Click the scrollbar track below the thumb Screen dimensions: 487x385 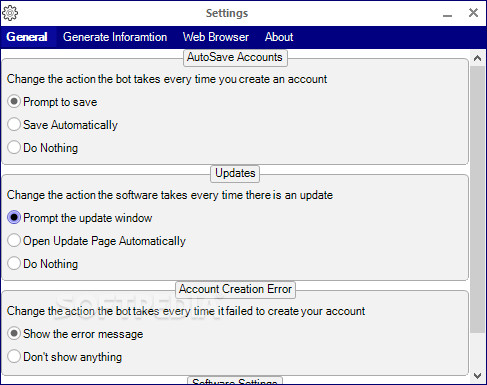pyautogui.click(x=477, y=350)
